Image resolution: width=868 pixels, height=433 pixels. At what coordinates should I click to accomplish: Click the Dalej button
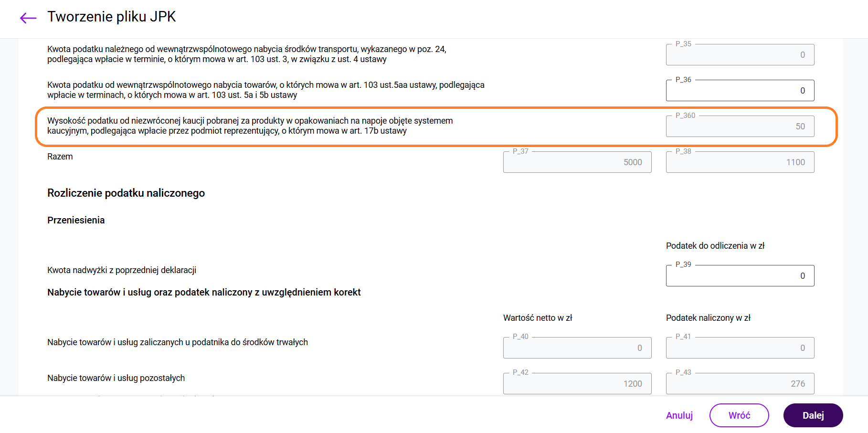pyautogui.click(x=813, y=415)
